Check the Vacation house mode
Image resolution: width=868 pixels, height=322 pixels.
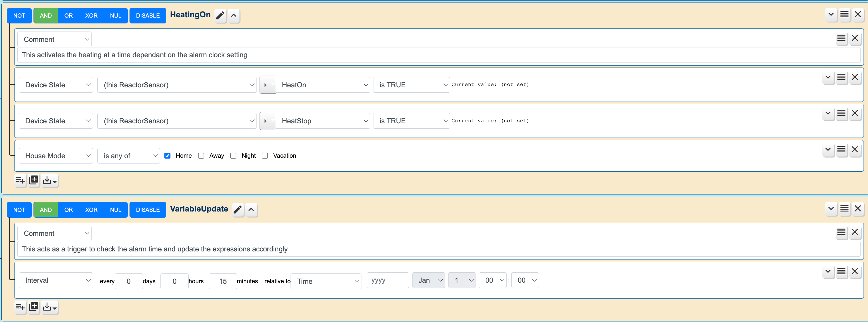(265, 156)
